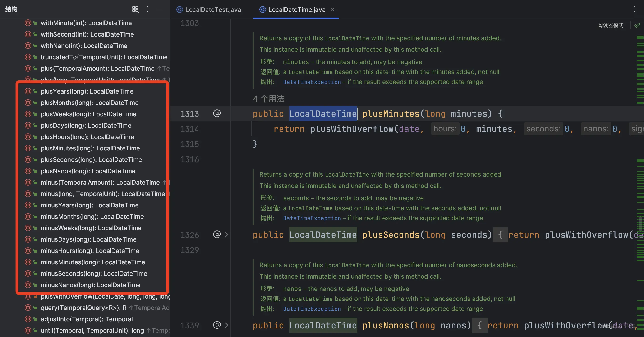Minimize the Structure panel with the dash icon
The image size is (644, 337).
click(x=160, y=9)
